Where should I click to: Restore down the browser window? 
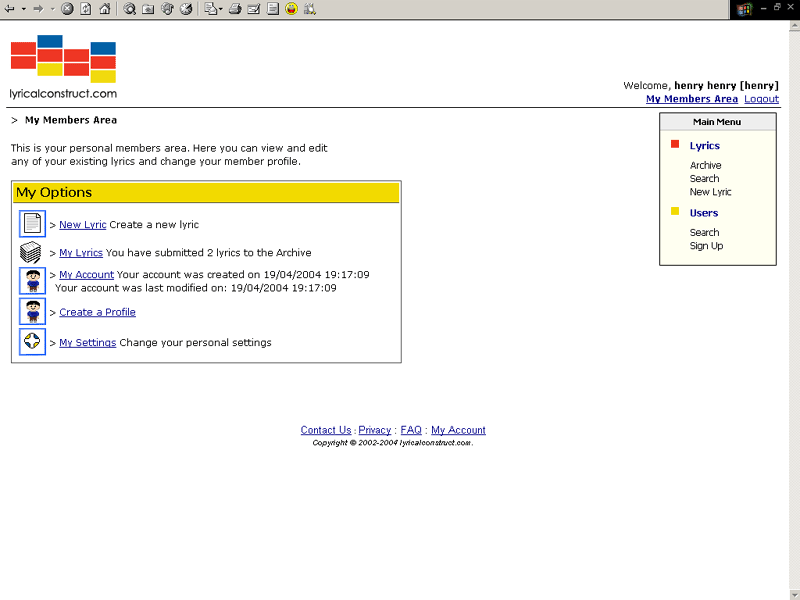pos(777,7)
